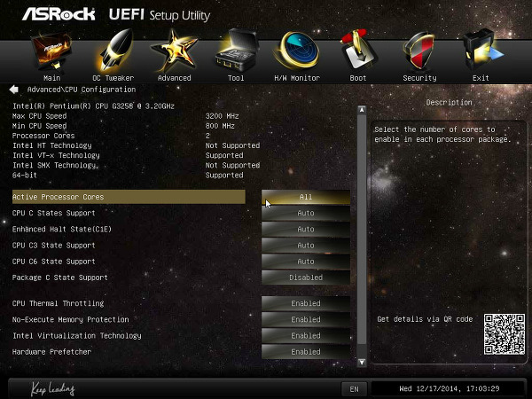Switch to the Security tab label
Viewport: 532px width, 399px height.
(x=419, y=78)
